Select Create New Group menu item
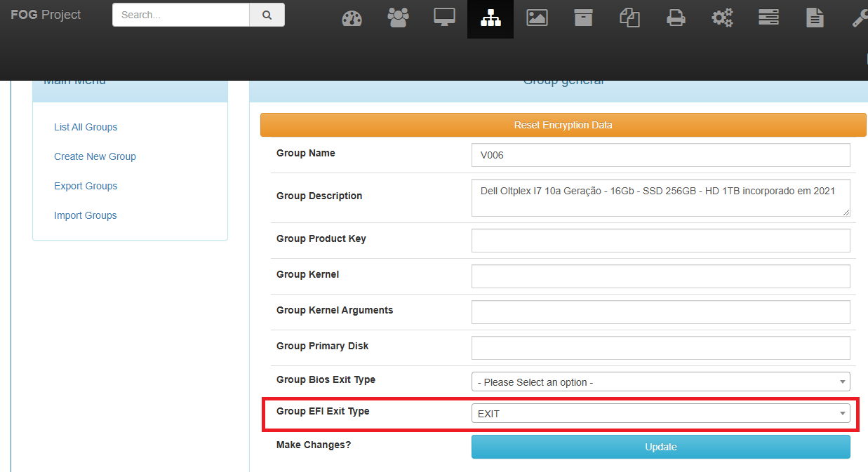The image size is (868, 472). coord(95,156)
